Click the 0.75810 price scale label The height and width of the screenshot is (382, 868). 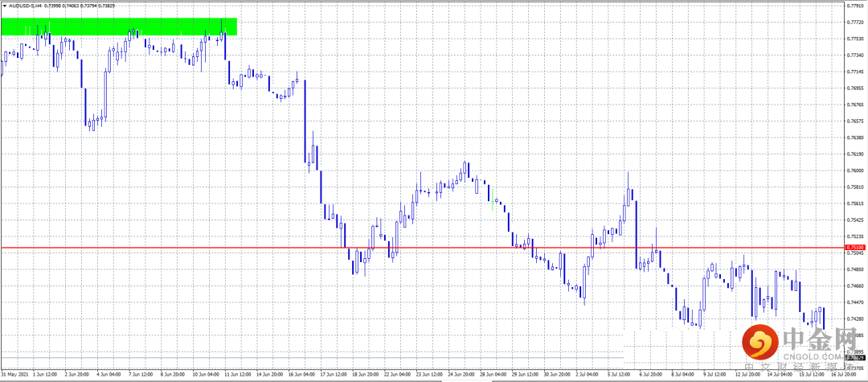point(856,187)
